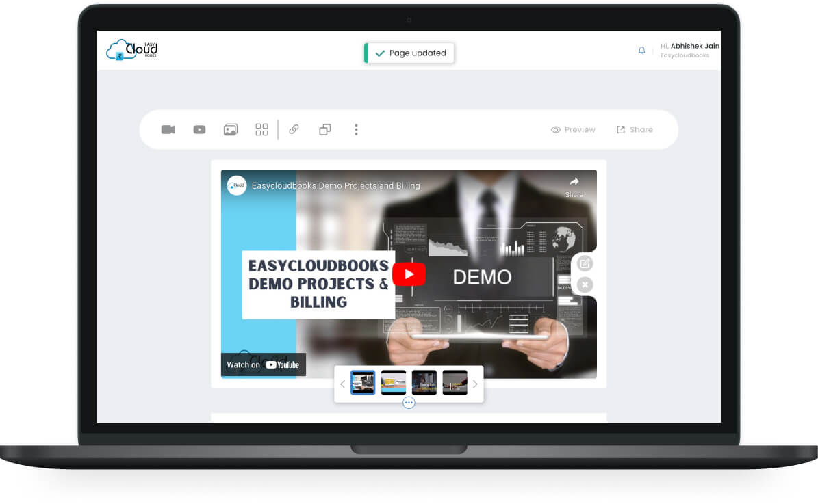Image resolution: width=818 pixels, height=504 pixels.
Task: Remove the video block with X icon
Action: tap(585, 284)
